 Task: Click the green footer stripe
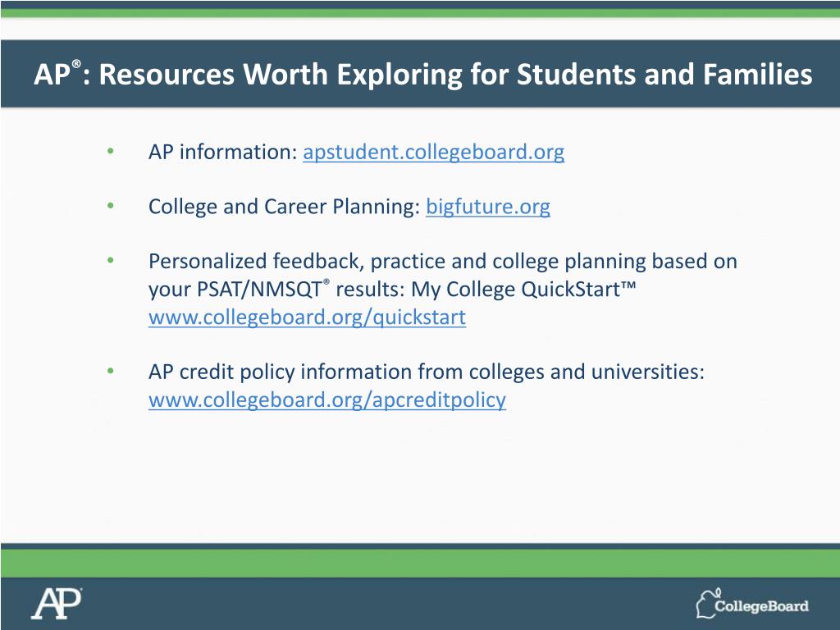420,563
